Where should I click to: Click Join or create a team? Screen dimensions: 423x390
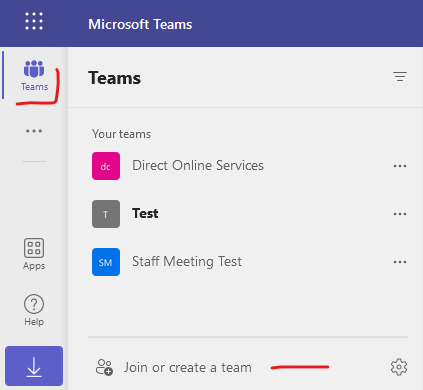pyautogui.click(x=188, y=367)
